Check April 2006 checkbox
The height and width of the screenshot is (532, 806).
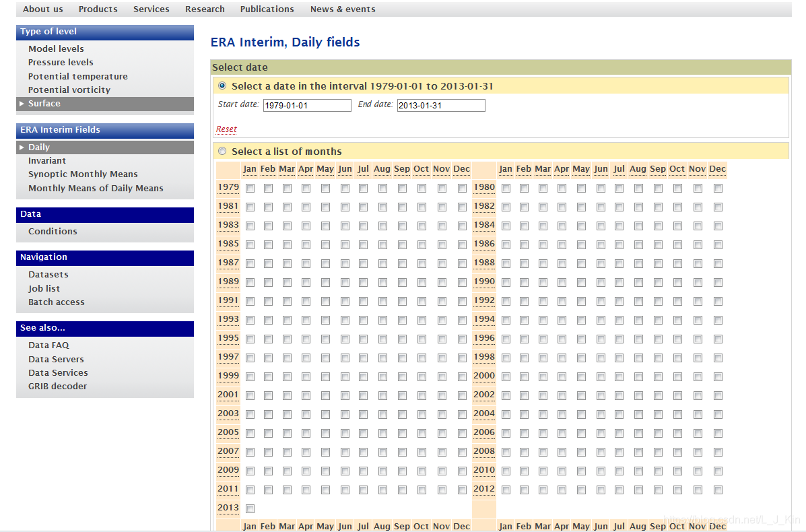(x=562, y=433)
